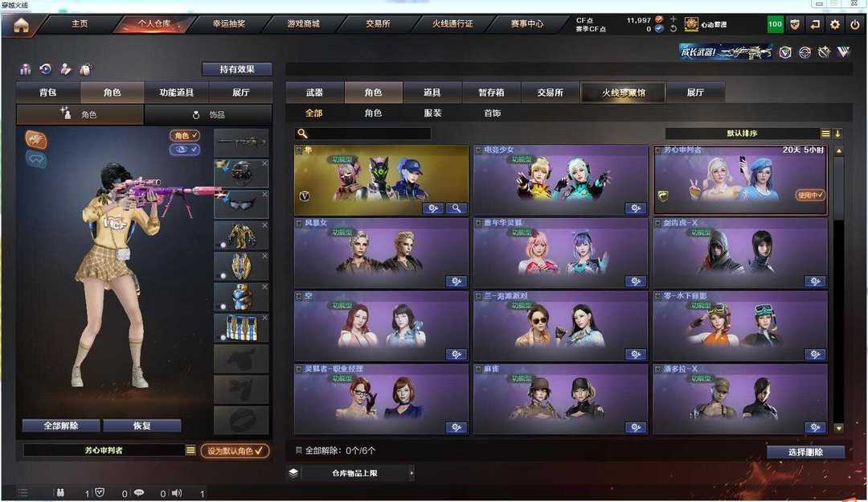
Task: Click the green 100 level badge
Action: (775, 24)
